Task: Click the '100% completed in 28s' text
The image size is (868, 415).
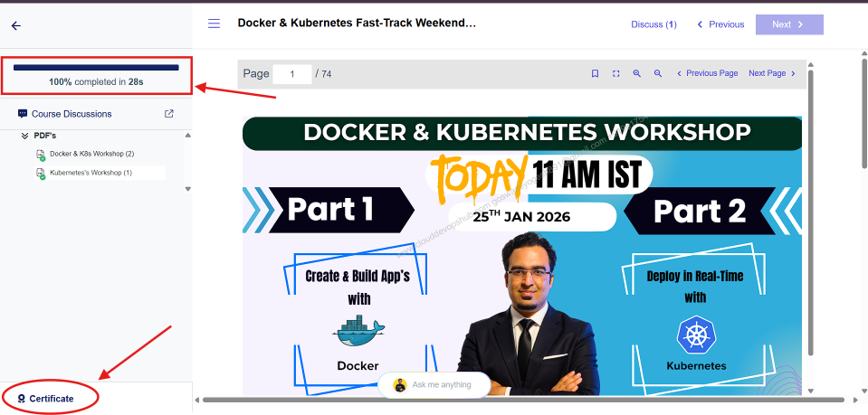Action: point(96,82)
